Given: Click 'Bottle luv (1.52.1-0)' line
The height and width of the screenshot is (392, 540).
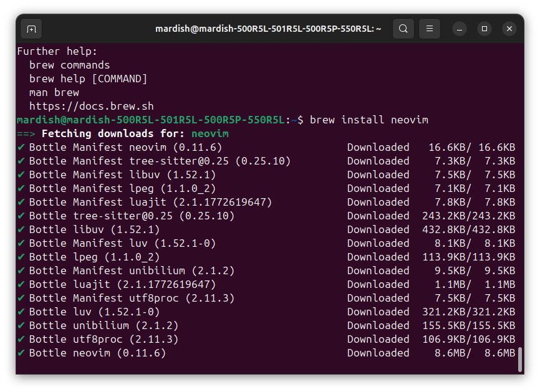Looking at the screenshot, I should (x=95, y=312).
